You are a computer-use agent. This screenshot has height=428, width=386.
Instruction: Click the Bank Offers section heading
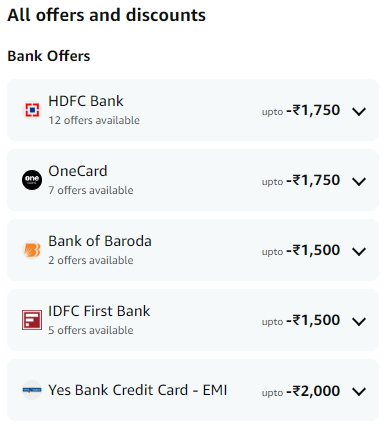[x=49, y=56]
